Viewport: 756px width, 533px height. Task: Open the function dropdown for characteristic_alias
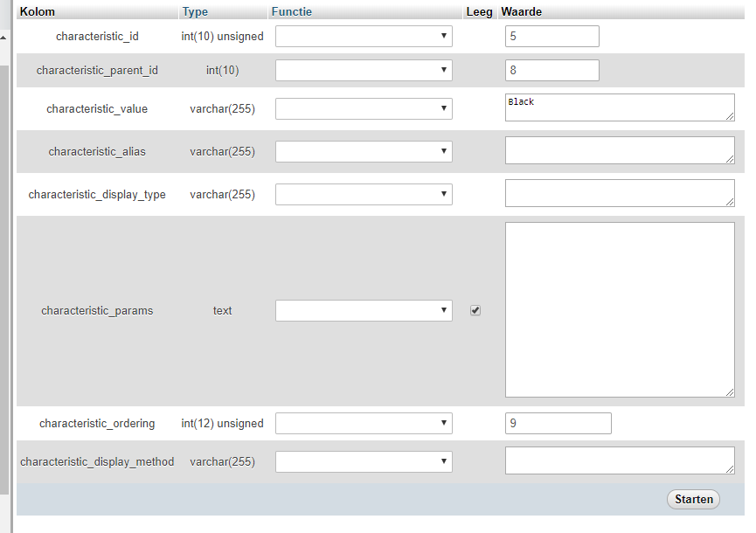364,152
